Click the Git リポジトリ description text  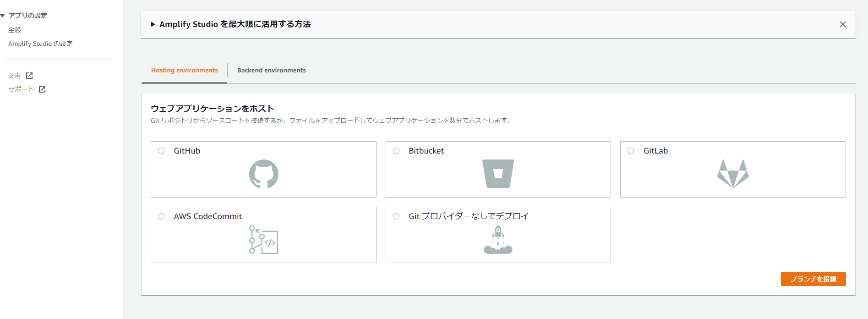pyautogui.click(x=332, y=121)
